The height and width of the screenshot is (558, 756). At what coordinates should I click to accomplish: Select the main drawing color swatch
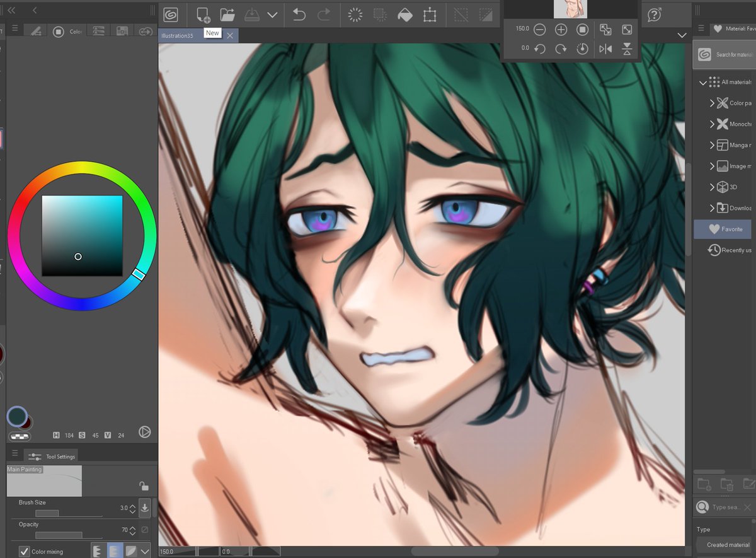click(17, 417)
